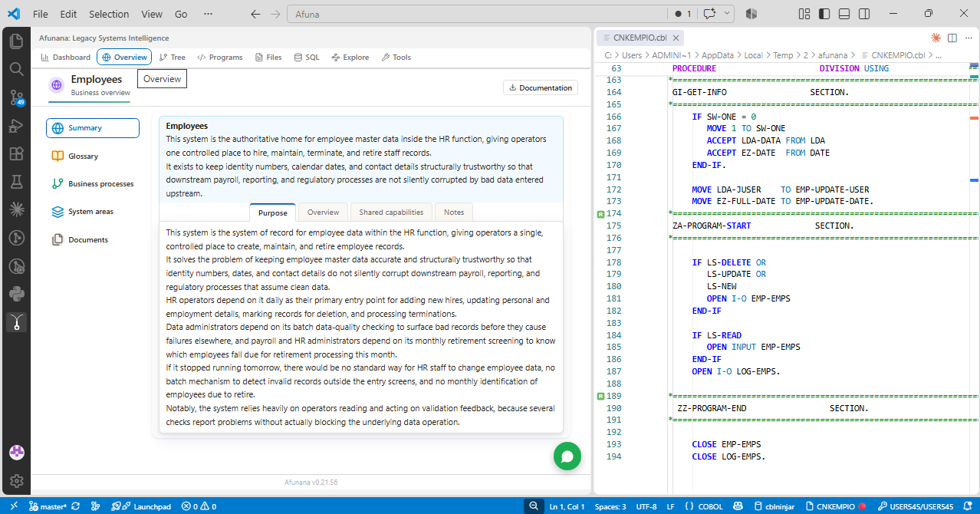
Task: Switch to the Files tab
Action: tap(268, 58)
